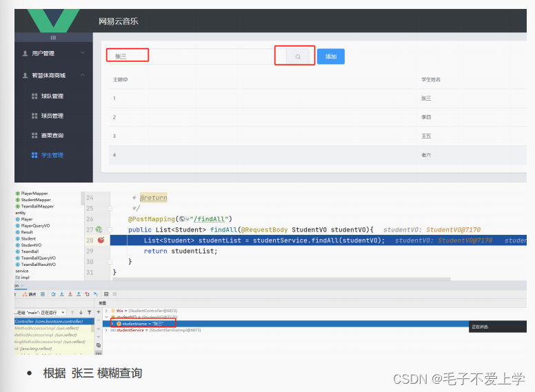
Task: Expand the 用户管理 sidebar menu
Action: click(x=54, y=53)
